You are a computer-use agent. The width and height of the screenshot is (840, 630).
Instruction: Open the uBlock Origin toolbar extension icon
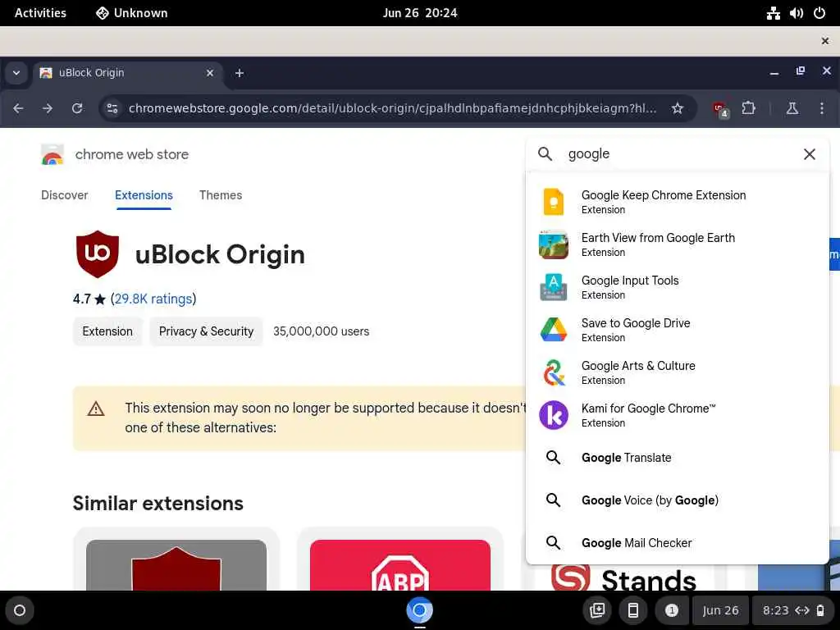pos(720,109)
